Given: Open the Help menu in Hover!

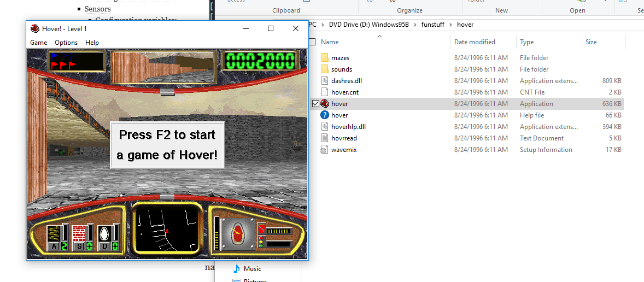Looking at the screenshot, I should pyautogui.click(x=92, y=42).
